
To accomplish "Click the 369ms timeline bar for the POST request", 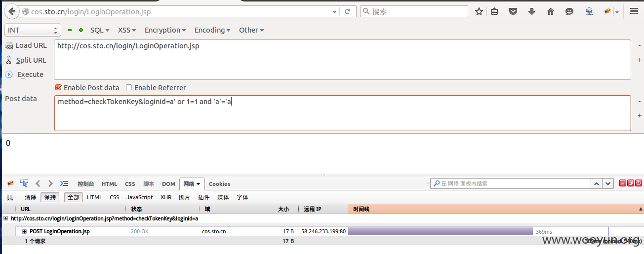I will pos(441,231).
